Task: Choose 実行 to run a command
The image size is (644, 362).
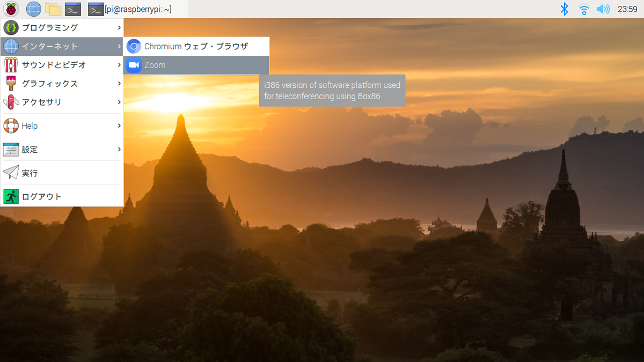Action: click(62, 173)
